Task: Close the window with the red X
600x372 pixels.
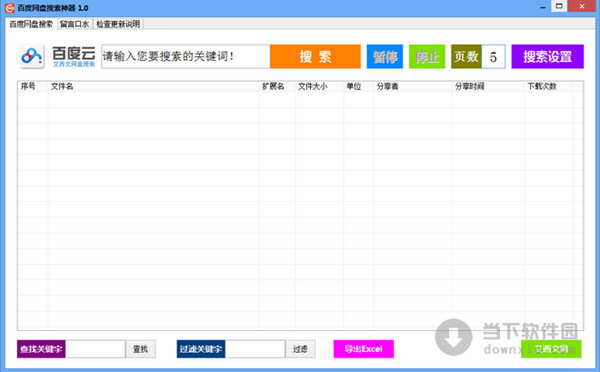Action: point(582,6)
